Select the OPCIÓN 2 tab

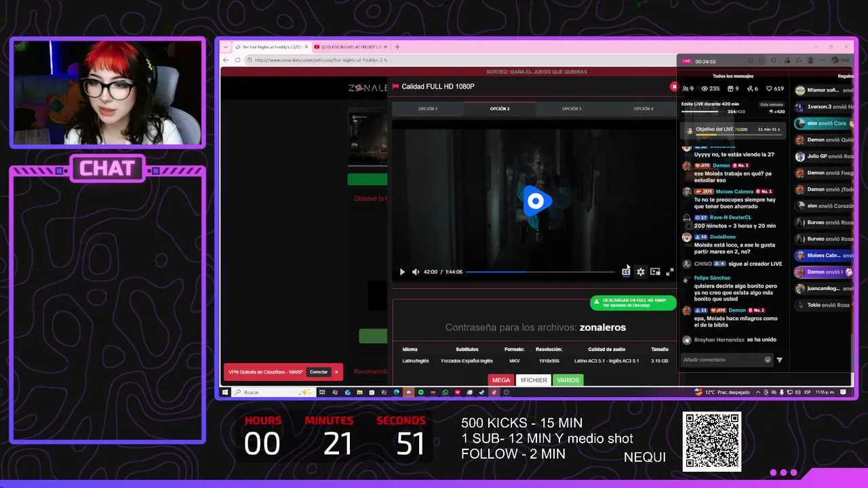pyautogui.click(x=500, y=108)
